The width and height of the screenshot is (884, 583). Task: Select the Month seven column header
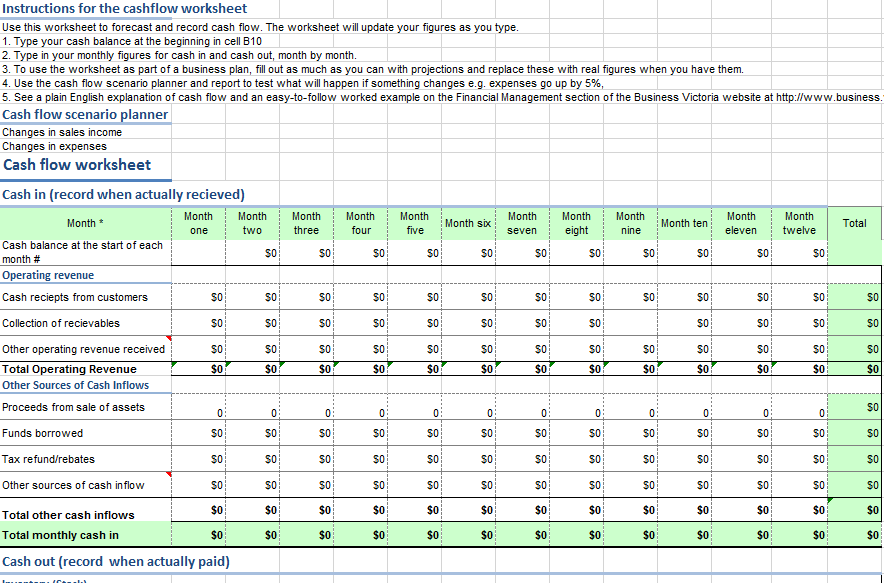[x=522, y=223]
